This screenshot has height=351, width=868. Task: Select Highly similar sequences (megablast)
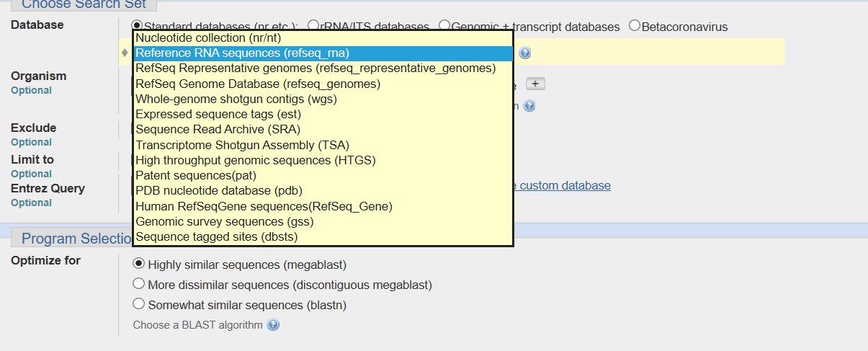139,264
